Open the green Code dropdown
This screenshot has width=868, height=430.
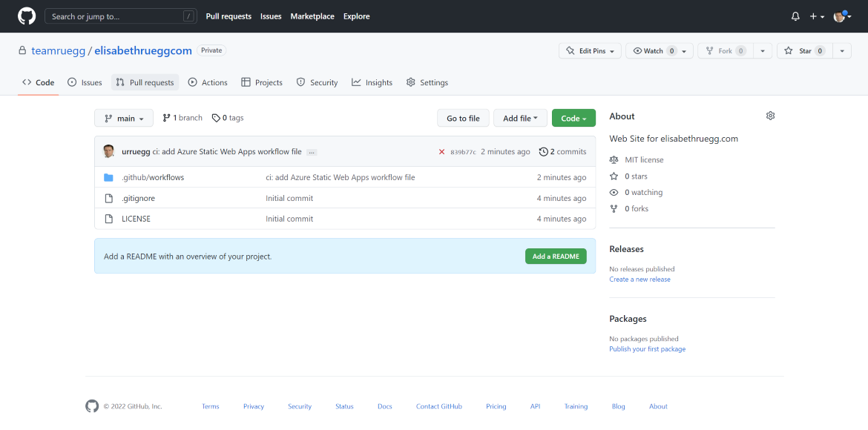pos(573,118)
